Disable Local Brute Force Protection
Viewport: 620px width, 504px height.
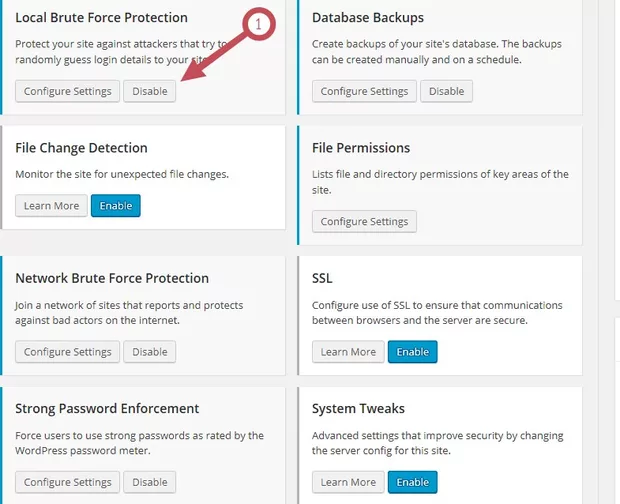click(x=150, y=91)
